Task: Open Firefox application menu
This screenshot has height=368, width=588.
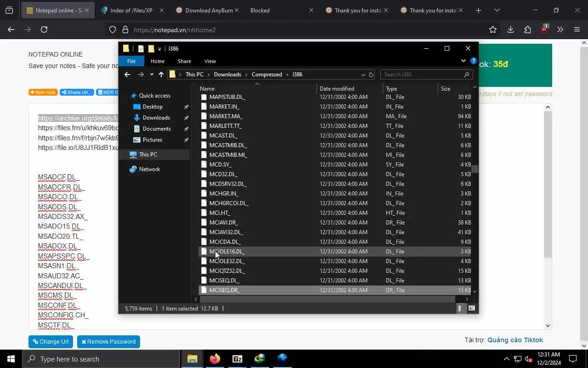Action: coord(577,29)
